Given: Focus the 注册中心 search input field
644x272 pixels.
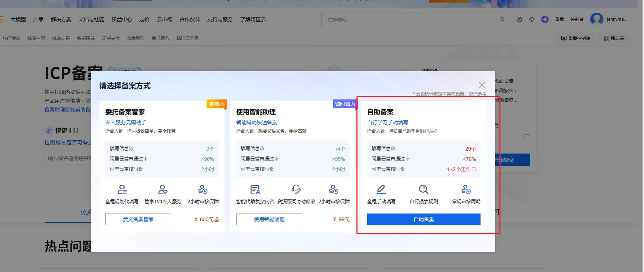Looking at the screenshot, I should 410,20.
